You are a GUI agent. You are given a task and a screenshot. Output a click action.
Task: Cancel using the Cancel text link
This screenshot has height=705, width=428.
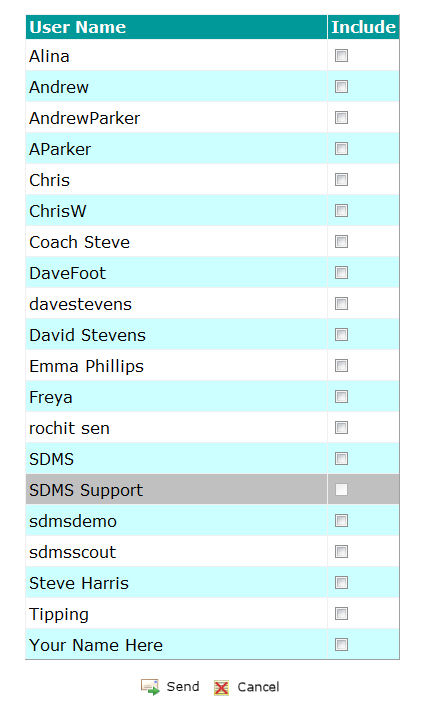click(x=258, y=687)
